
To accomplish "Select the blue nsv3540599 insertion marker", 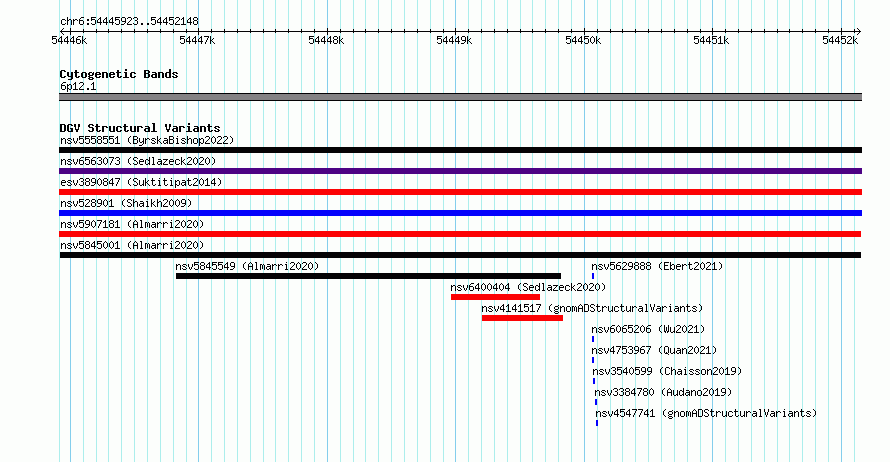I will [x=594, y=381].
